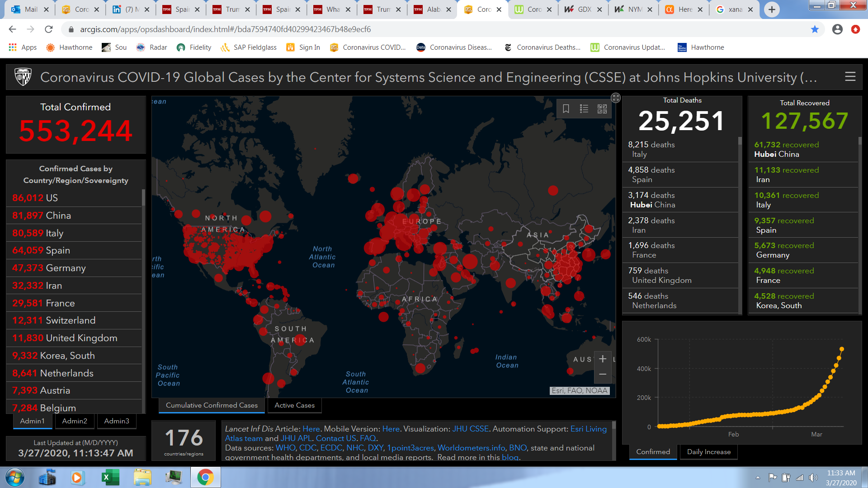The image size is (868, 488).
Task: Go forward in browser
Action: point(30,29)
